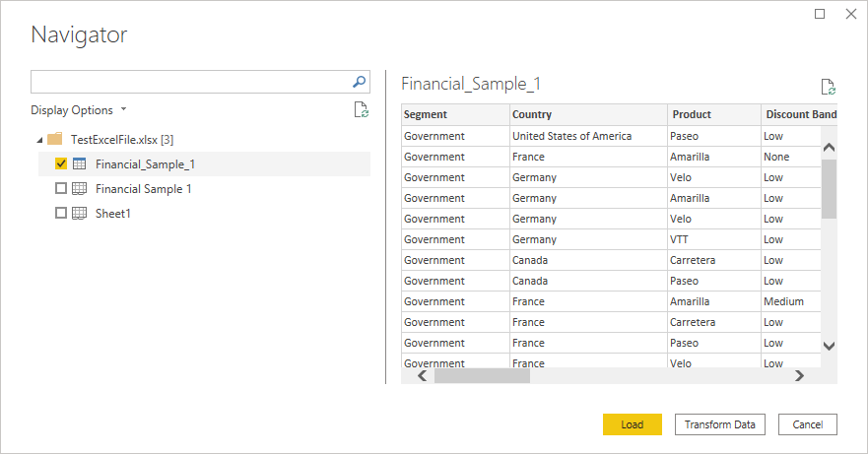Image resolution: width=868 pixels, height=454 pixels.
Task: Uncheck the Financial_Sample_1 checkbox
Action: coord(61,163)
